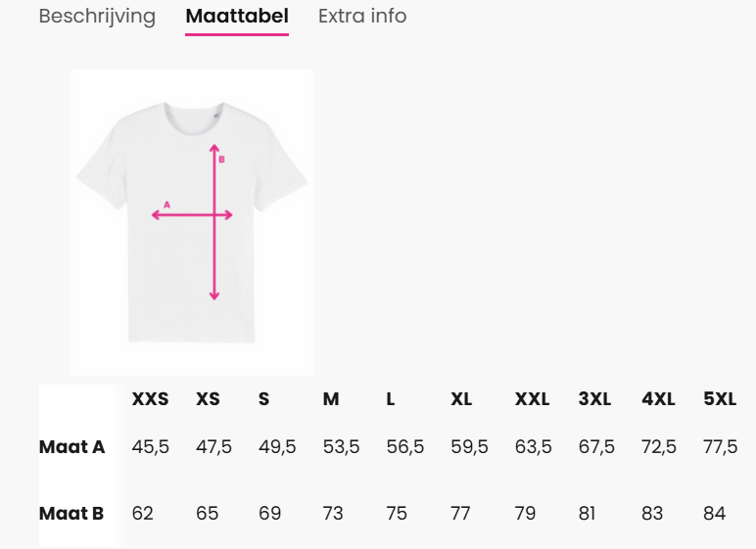Click the M size column header
756x549 pixels.
point(331,399)
